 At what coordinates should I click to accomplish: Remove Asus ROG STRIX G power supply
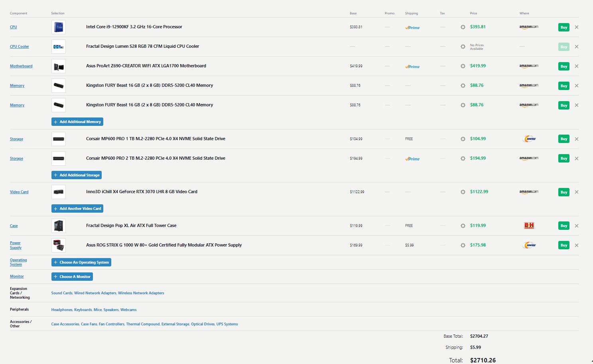coord(577,245)
